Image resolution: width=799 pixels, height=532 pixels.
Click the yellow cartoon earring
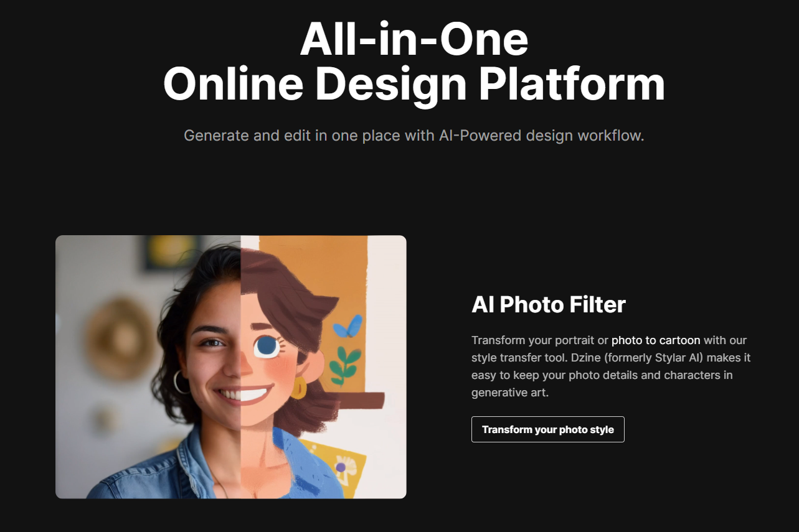[x=300, y=387]
